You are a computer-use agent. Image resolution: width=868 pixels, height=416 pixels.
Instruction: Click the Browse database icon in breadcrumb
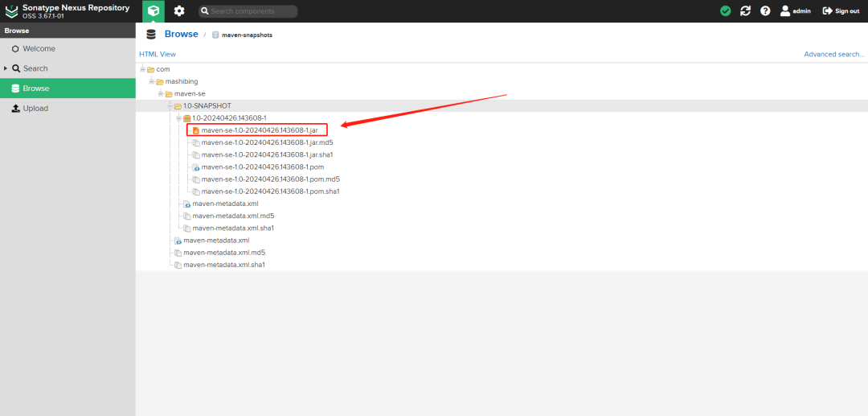pyautogui.click(x=150, y=35)
